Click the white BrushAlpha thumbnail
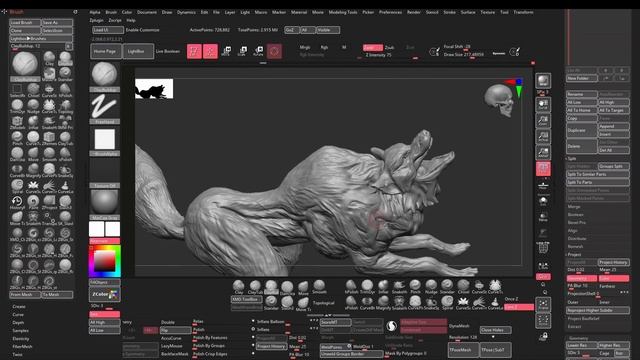This screenshot has height=360, width=640. point(104,139)
